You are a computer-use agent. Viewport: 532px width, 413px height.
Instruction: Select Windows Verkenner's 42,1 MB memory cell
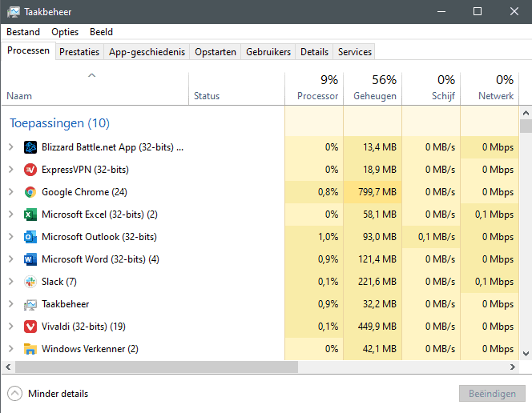click(373, 349)
